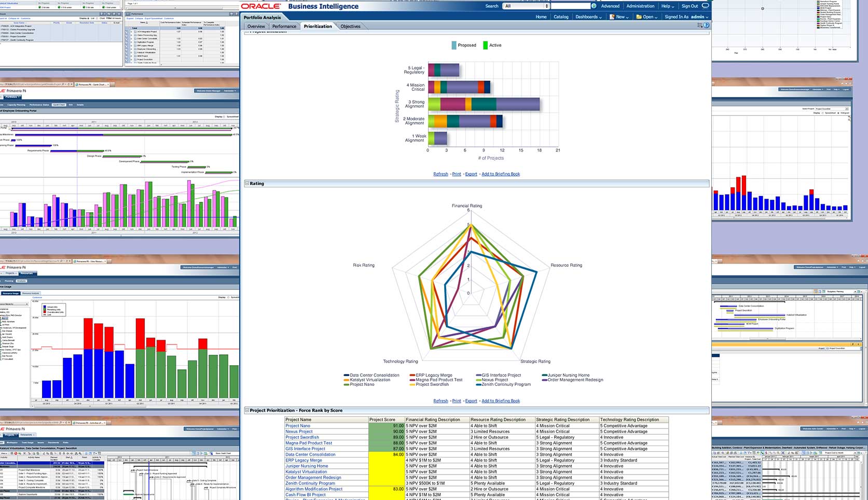The image size is (868, 500).
Task: Click the Oracle oval icon beside Sign Out
Action: [705, 6]
